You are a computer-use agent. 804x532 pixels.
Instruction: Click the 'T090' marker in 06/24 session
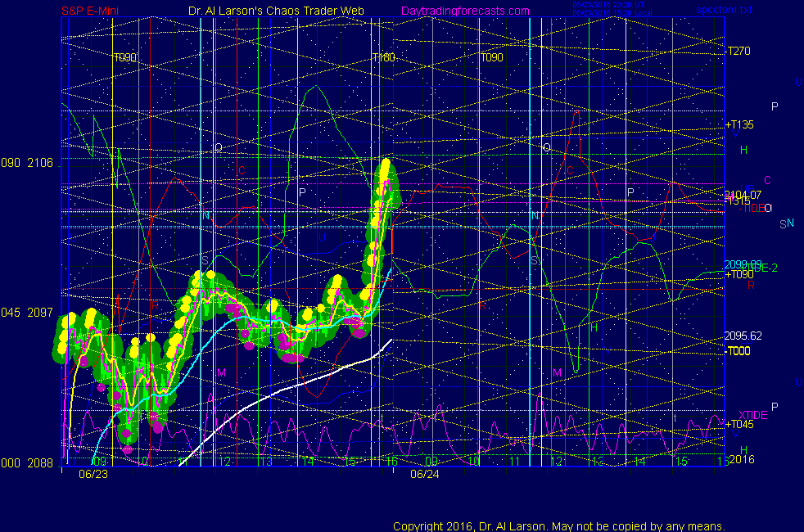pyautogui.click(x=492, y=57)
